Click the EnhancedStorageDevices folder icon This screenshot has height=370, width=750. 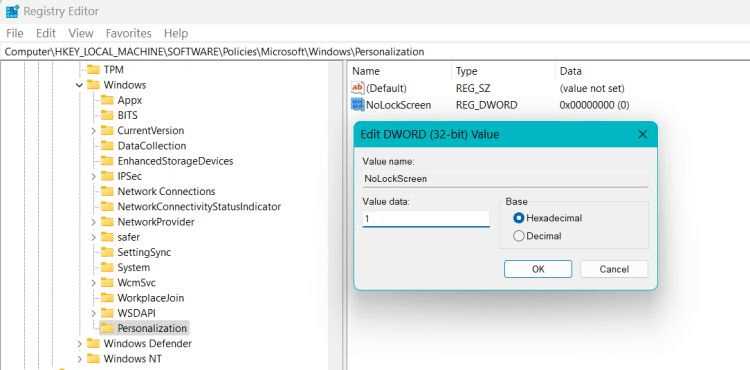point(107,161)
